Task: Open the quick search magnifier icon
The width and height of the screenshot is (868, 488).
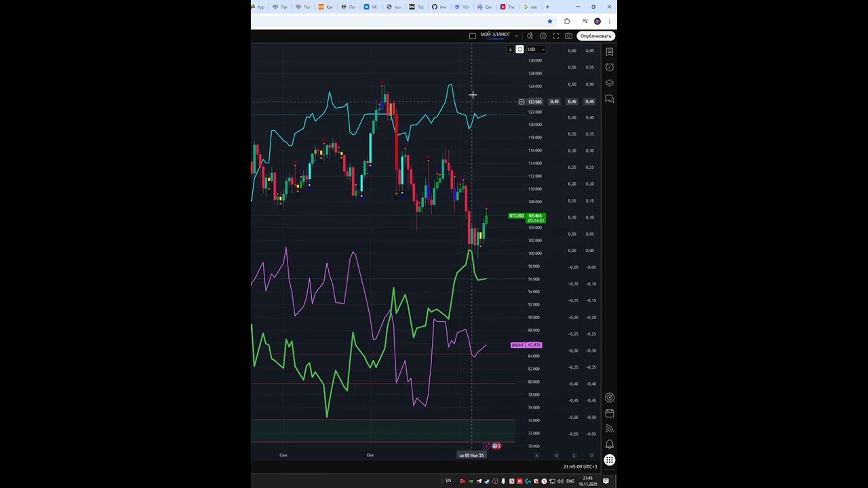Action: pos(530,36)
